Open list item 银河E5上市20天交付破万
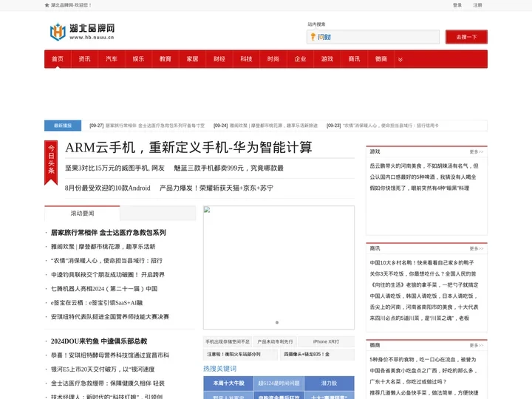 (103, 369)
